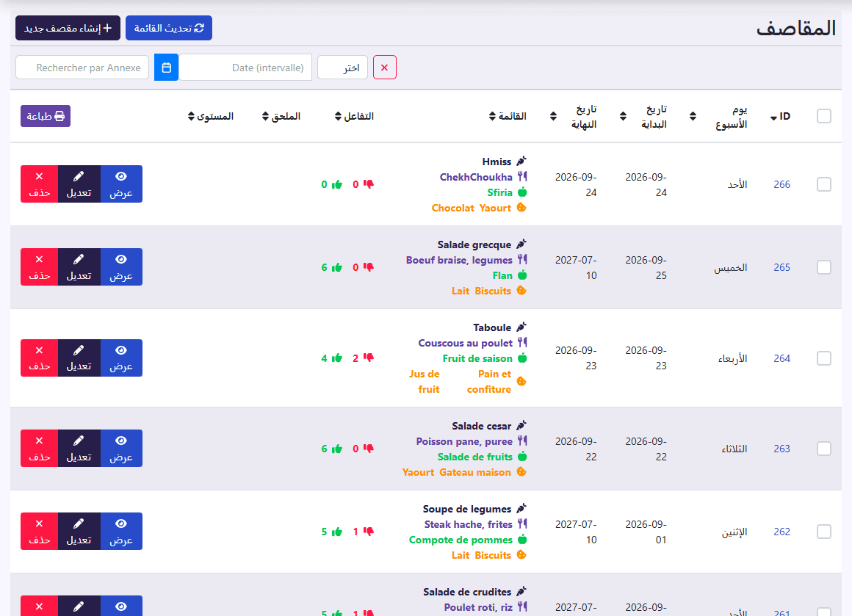Sort by المستوى column header

click(211, 116)
